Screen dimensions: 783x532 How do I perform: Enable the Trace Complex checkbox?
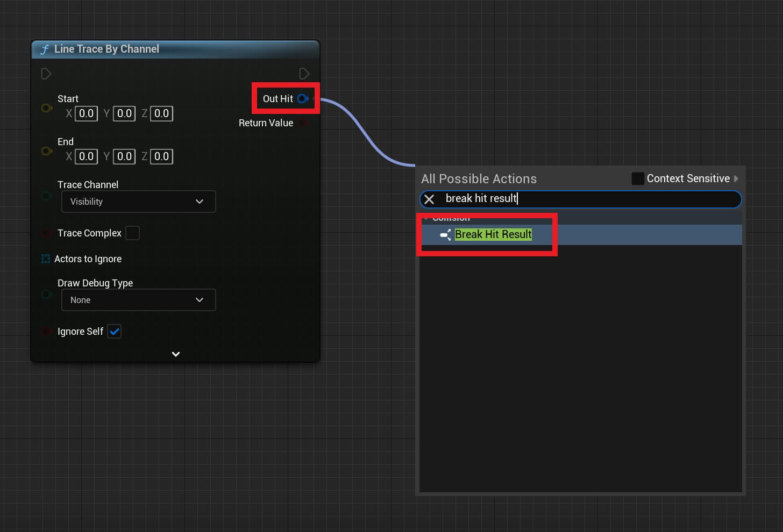tap(132, 233)
